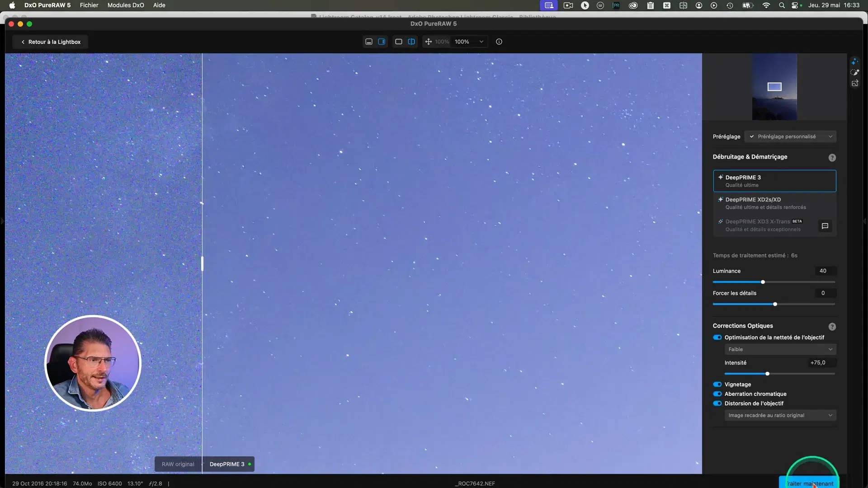Open Wi-Fi status in menu bar
868x488 pixels.
coord(766,5)
